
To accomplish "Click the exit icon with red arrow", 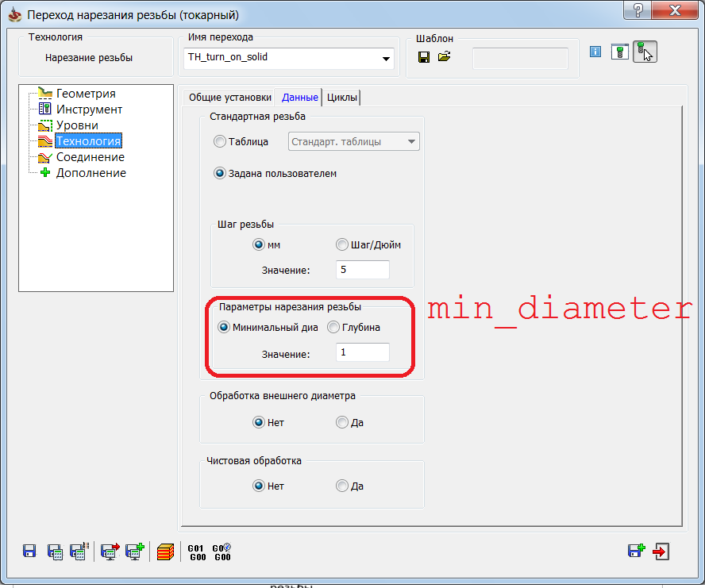I will click(661, 551).
